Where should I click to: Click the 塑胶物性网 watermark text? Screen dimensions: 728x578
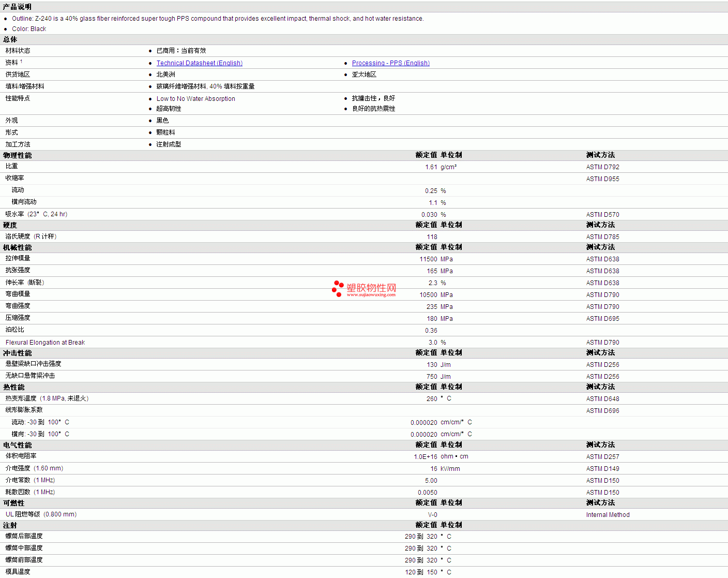click(371, 287)
